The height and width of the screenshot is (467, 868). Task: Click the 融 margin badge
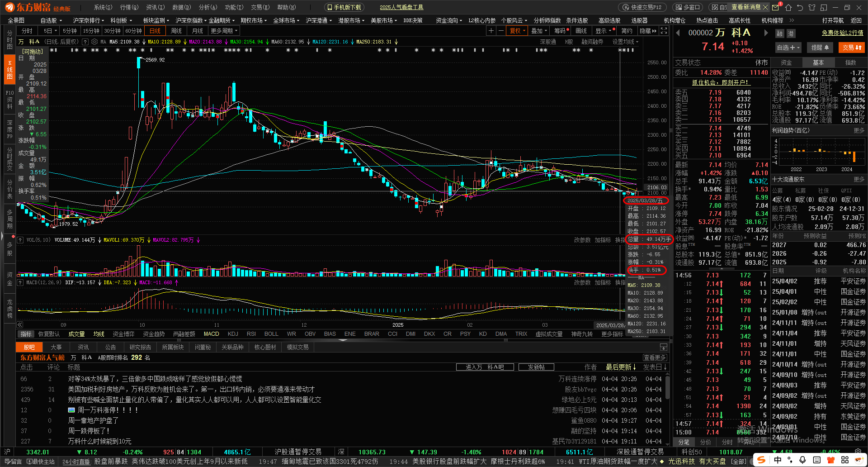pos(780,33)
